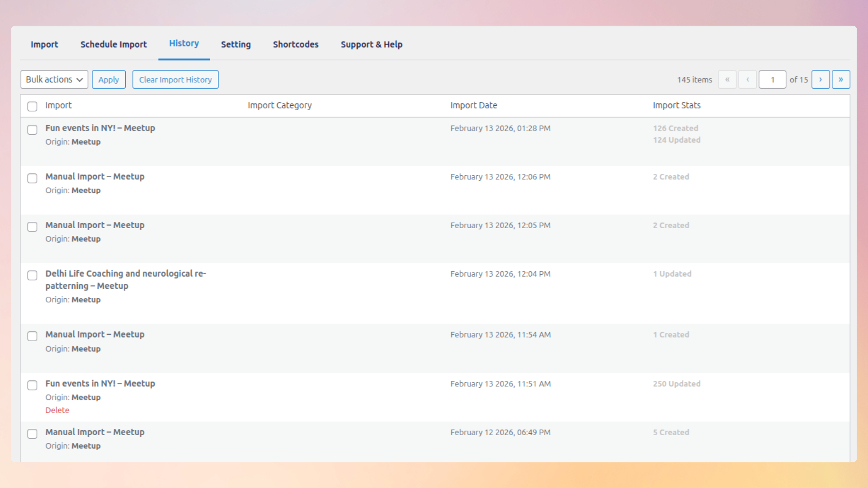Delete the 'Fun events in NY!' 11:51 AM import

pyautogui.click(x=57, y=410)
